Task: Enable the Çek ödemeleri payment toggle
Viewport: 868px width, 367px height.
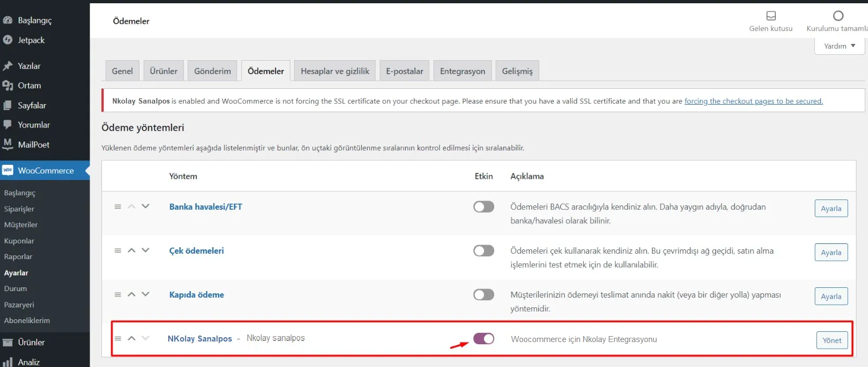Action: pos(483,250)
